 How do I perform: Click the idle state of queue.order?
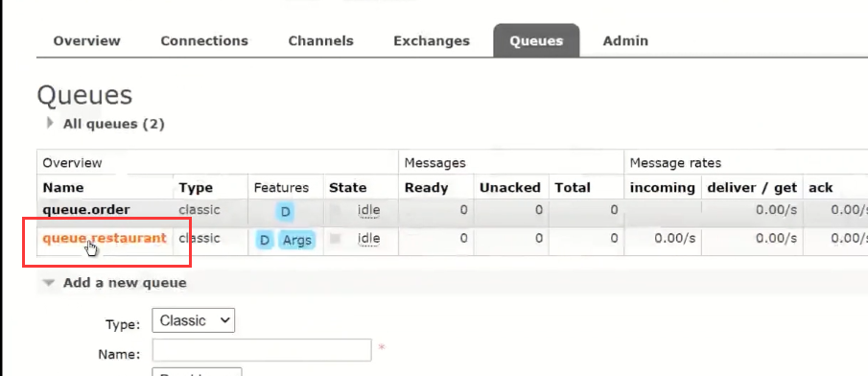tap(368, 210)
